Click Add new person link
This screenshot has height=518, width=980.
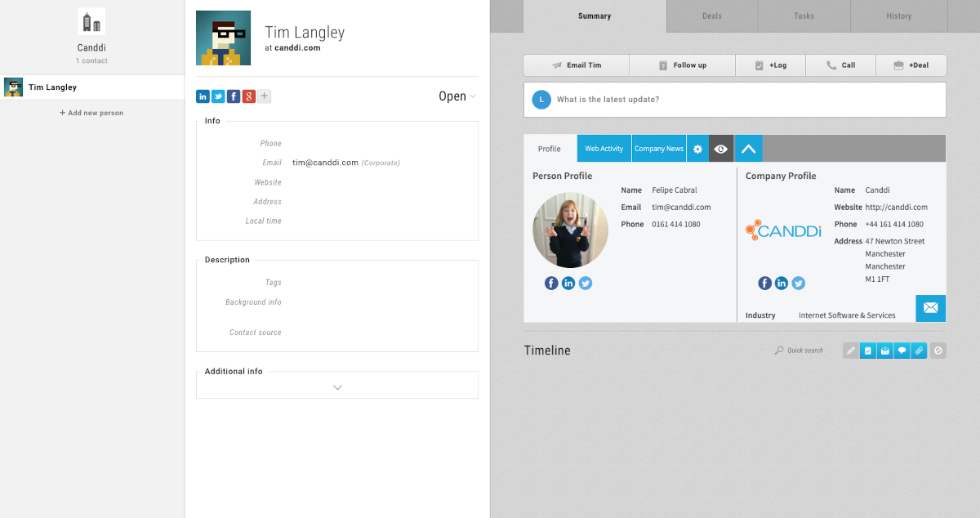click(x=91, y=113)
